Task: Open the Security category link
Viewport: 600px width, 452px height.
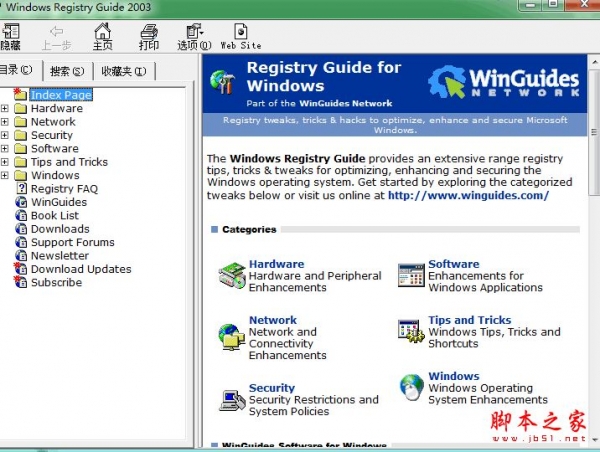Action: tap(272, 388)
